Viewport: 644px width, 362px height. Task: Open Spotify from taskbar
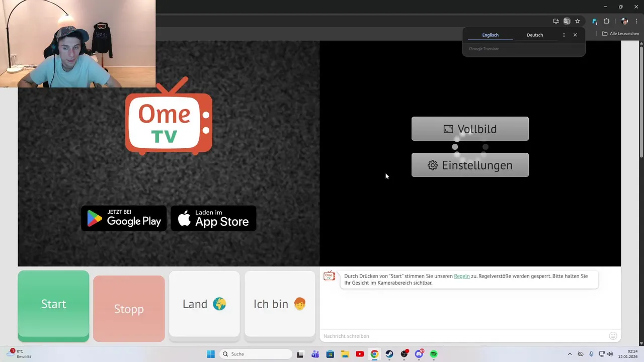[434, 354]
